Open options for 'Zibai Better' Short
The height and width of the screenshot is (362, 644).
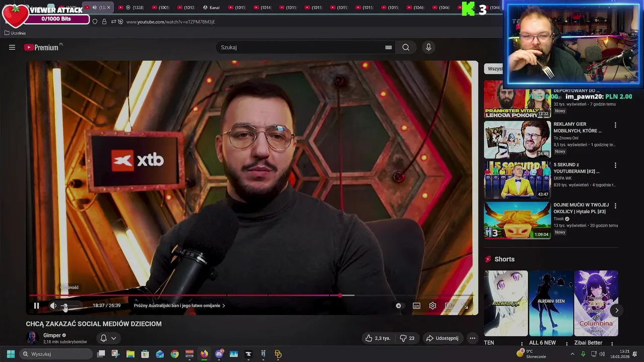(x=612, y=344)
